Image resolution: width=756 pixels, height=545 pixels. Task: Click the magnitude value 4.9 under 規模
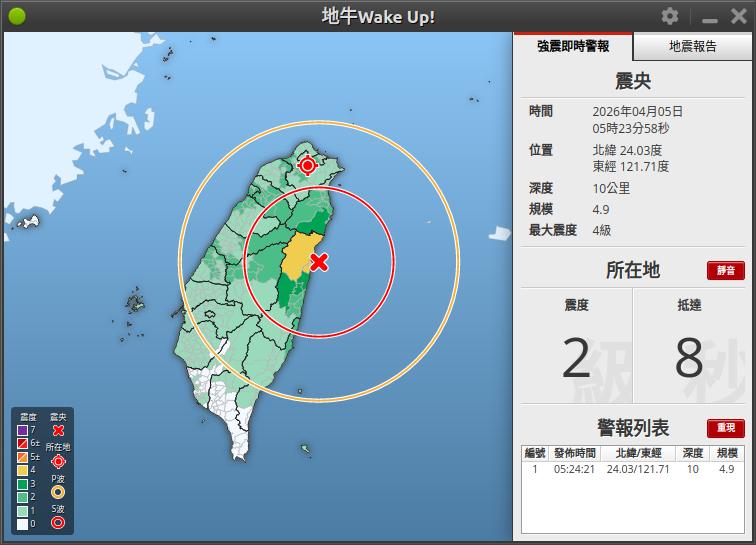pos(601,209)
